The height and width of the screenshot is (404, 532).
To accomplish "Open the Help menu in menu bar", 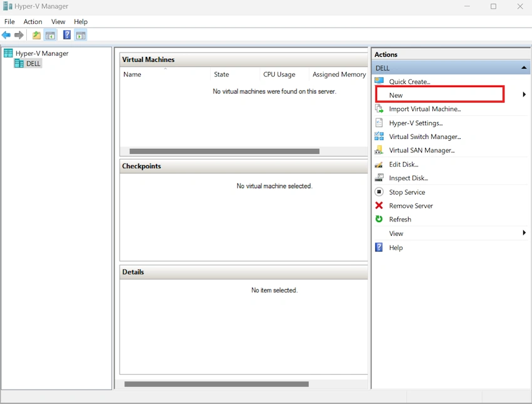I will (x=81, y=22).
